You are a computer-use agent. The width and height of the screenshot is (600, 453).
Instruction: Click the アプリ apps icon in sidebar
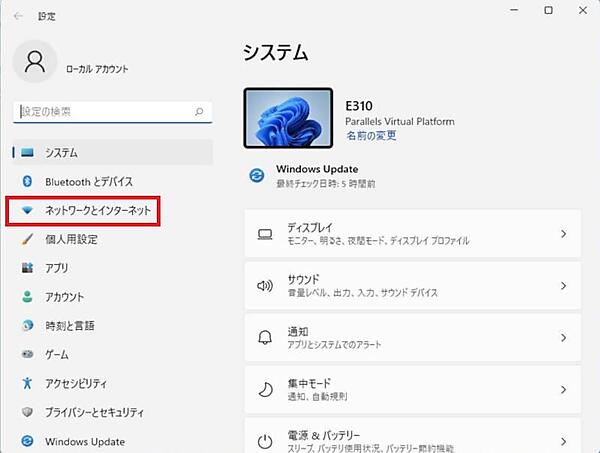pos(27,268)
